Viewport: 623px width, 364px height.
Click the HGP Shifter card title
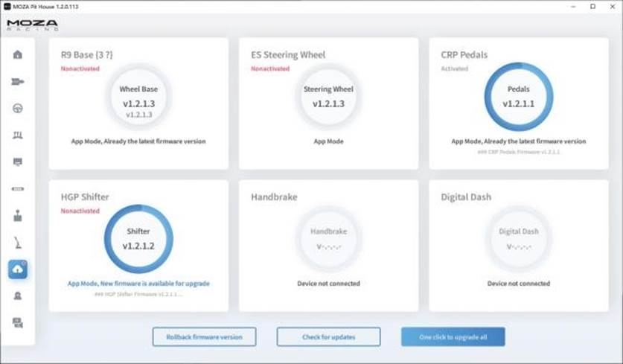coord(85,197)
